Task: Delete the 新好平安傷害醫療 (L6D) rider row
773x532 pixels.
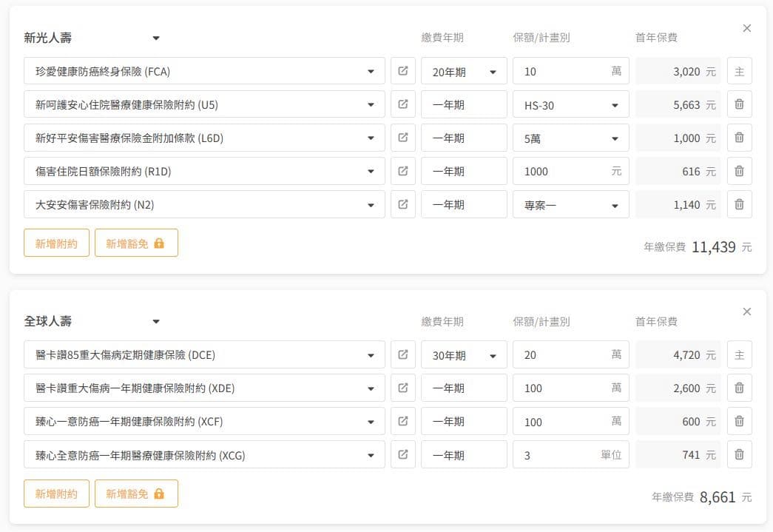Action: coord(739,138)
